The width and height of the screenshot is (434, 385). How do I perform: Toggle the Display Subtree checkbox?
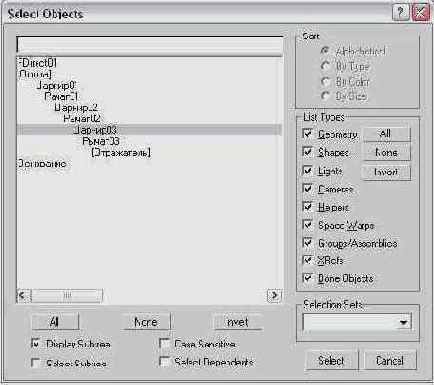click(35, 344)
